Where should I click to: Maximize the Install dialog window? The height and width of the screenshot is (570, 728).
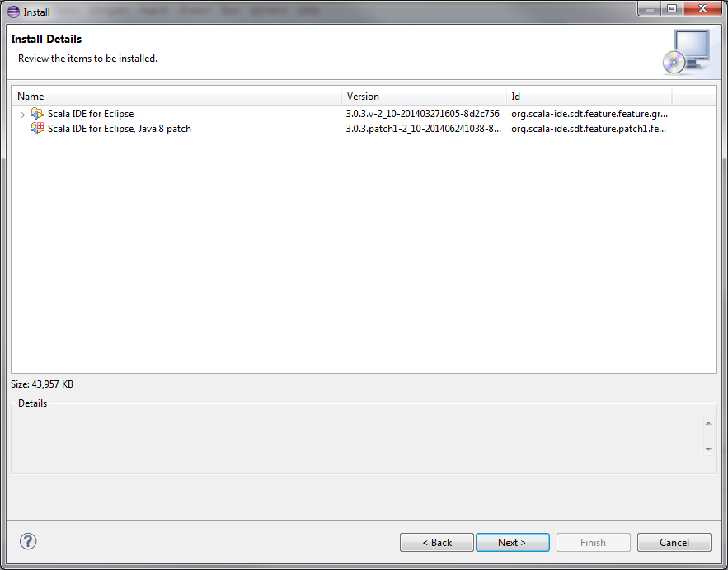(672, 8)
